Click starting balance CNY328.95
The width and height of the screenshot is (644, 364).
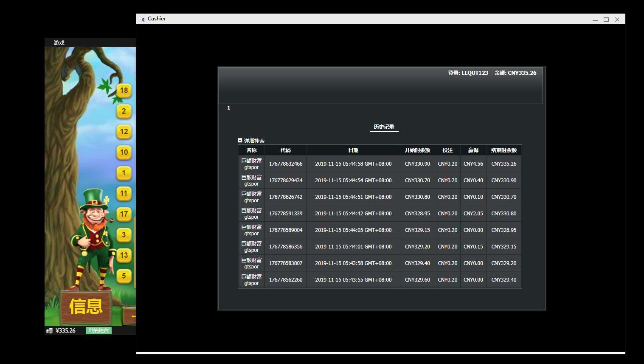(417, 214)
